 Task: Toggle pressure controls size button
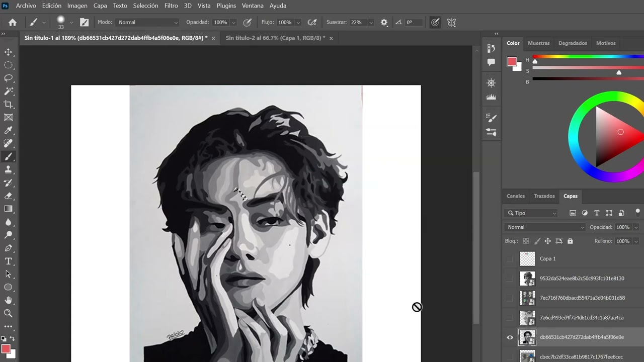[435, 22]
